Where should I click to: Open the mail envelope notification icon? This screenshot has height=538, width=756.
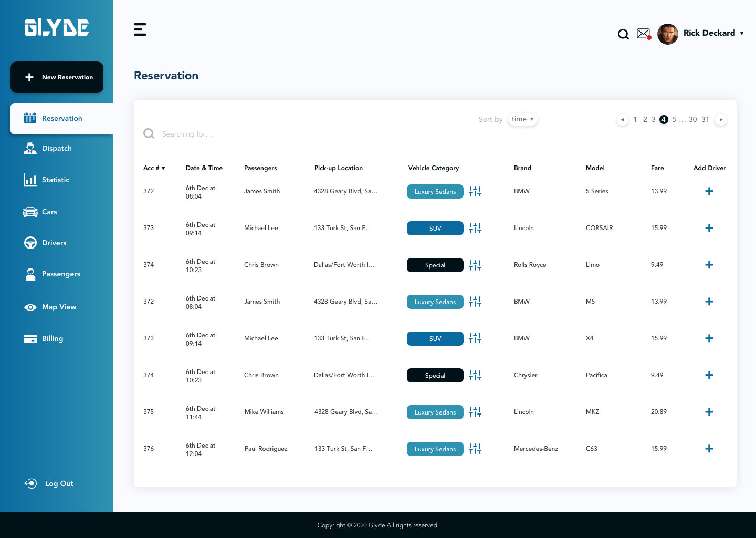click(x=644, y=34)
